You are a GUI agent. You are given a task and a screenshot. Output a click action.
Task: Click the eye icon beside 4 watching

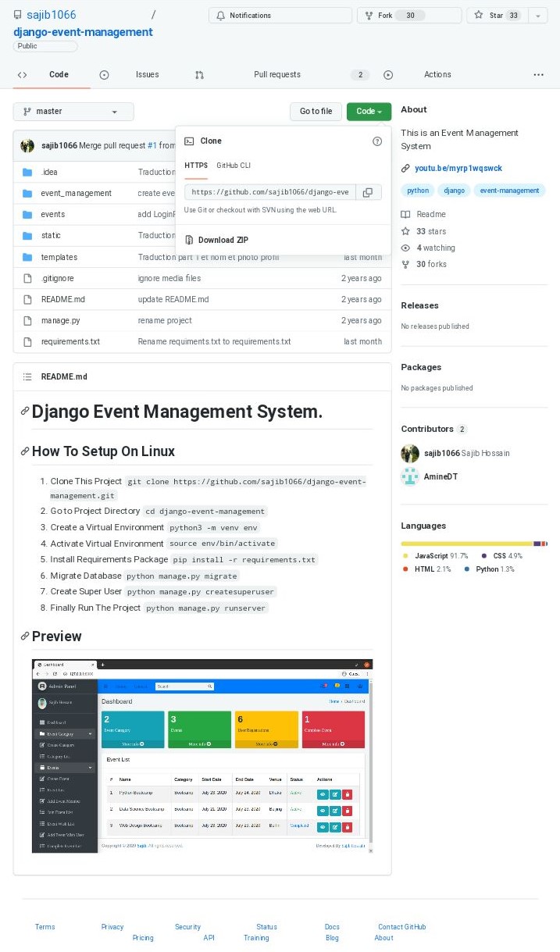(405, 248)
